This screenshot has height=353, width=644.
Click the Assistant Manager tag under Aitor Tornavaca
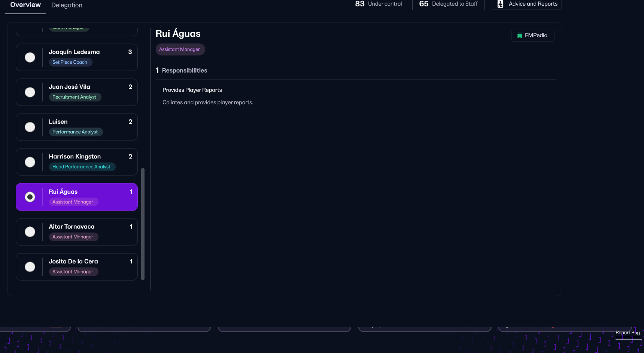pyautogui.click(x=73, y=237)
